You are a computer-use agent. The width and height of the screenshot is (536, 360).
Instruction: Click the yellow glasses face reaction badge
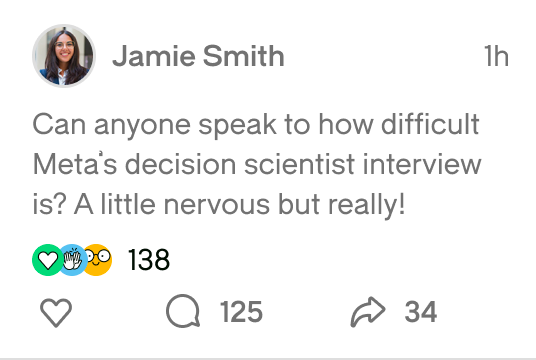98,260
